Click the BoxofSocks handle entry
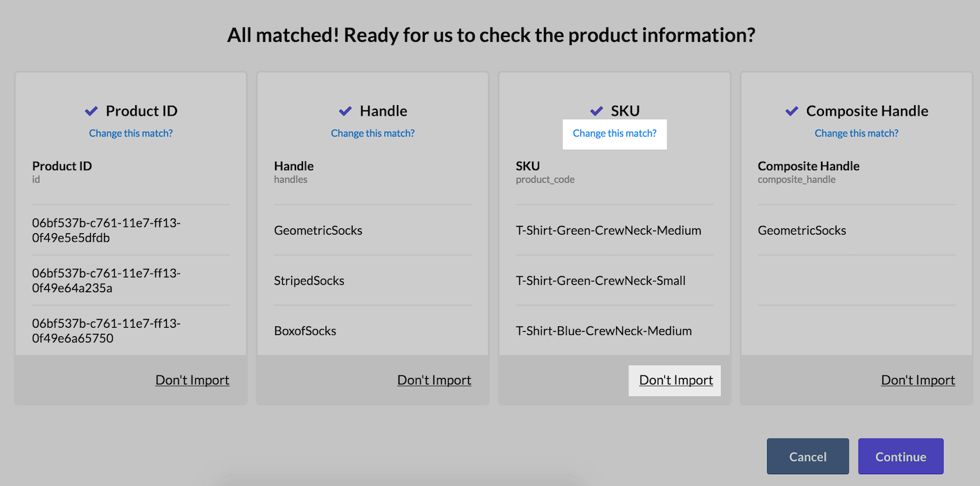 (305, 331)
